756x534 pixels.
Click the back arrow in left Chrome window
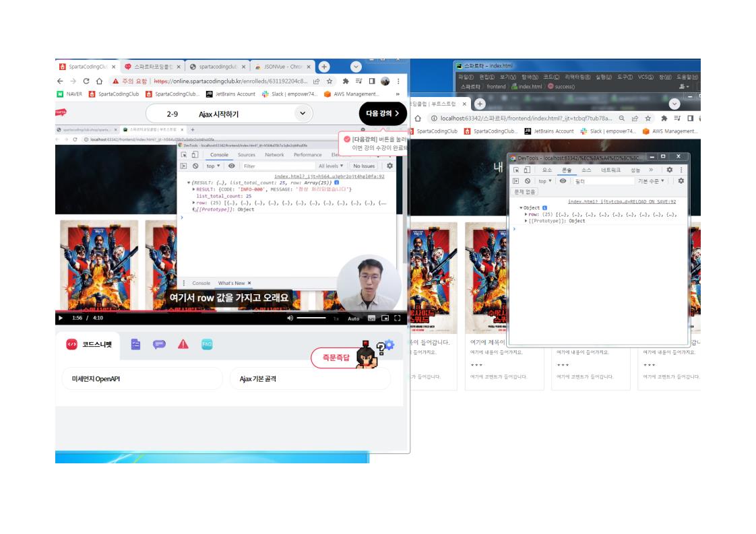coord(60,81)
